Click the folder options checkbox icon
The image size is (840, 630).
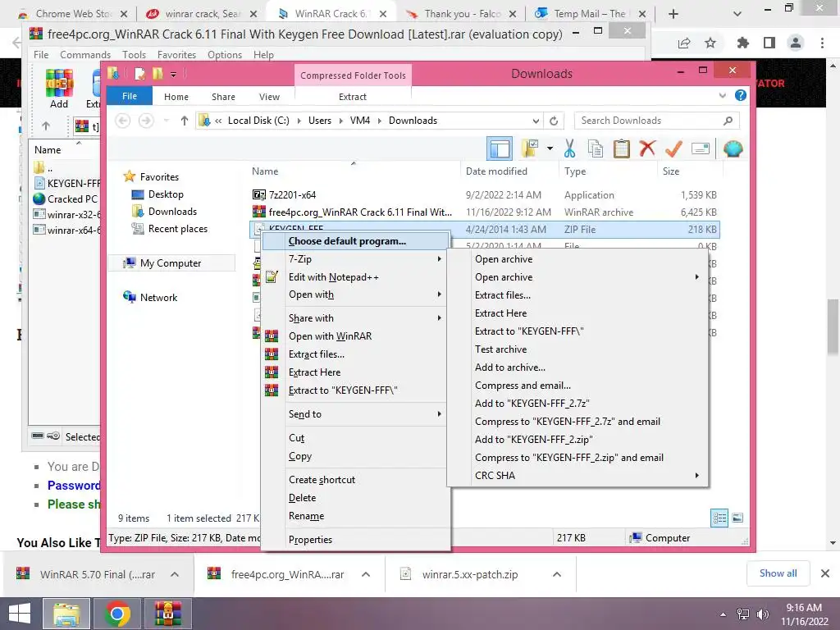[x=530, y=148]
